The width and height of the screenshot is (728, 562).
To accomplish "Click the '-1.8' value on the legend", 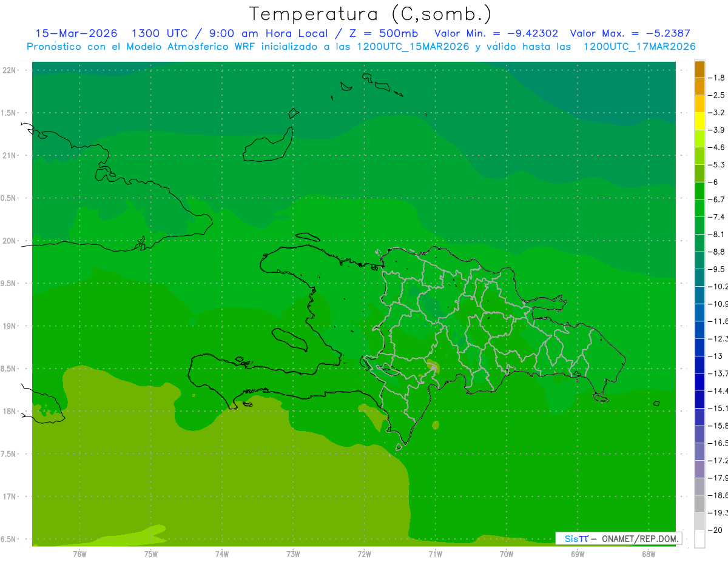I will point(716,78).
